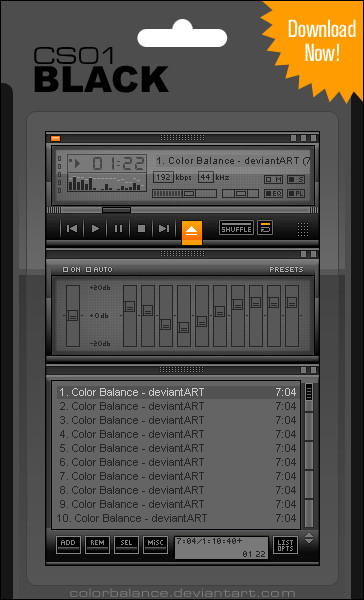364x600 pixels.
Task: Enable the equalizer AUTO checkbox
Action: coord(99,270)
